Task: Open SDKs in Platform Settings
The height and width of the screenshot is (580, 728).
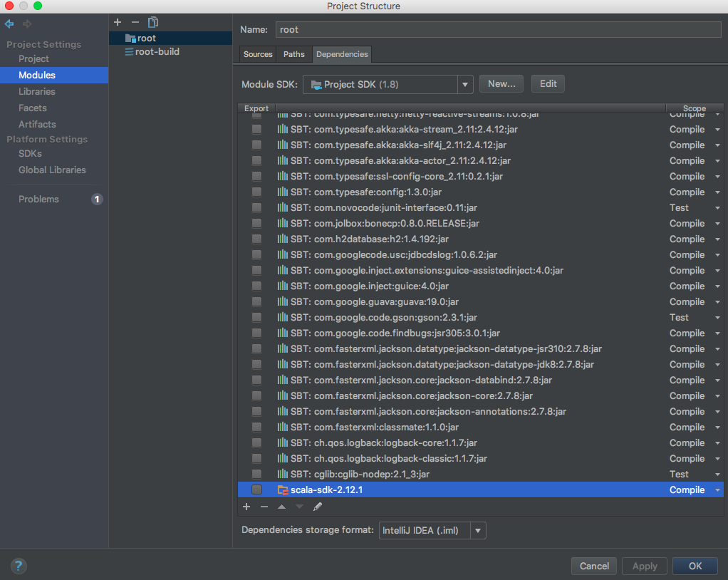Action: click(x=30, y=153)
